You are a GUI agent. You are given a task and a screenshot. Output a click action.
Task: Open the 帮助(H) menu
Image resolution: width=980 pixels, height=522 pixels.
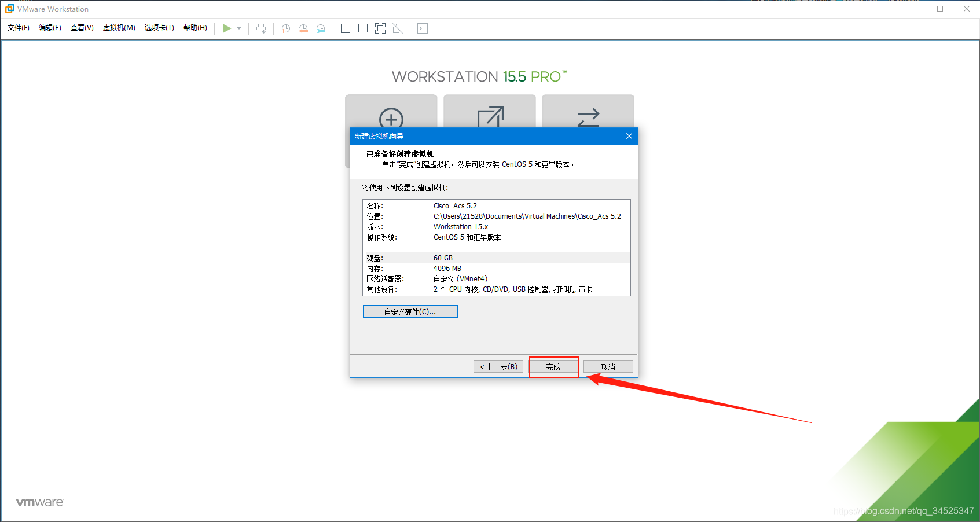pyautogui.click(x=195, y=28)
